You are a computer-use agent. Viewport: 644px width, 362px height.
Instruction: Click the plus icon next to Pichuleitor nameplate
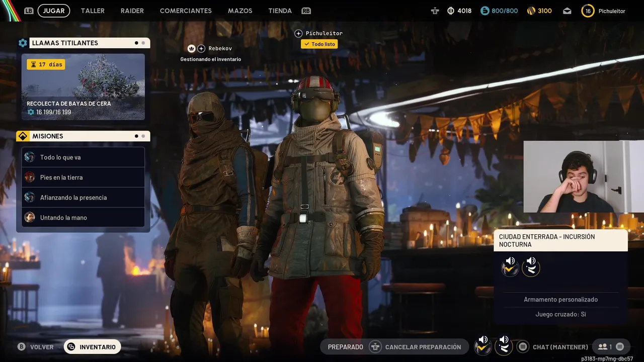tap(298, 33)
